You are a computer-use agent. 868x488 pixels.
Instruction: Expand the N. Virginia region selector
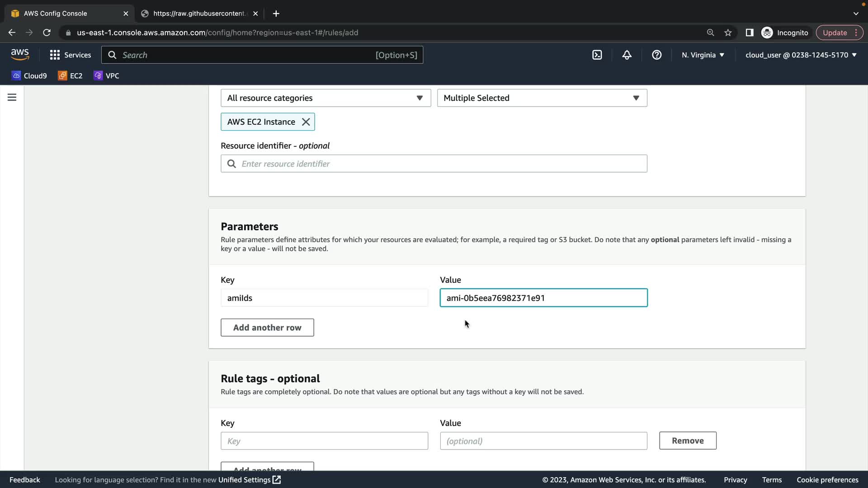coord(703,55)
